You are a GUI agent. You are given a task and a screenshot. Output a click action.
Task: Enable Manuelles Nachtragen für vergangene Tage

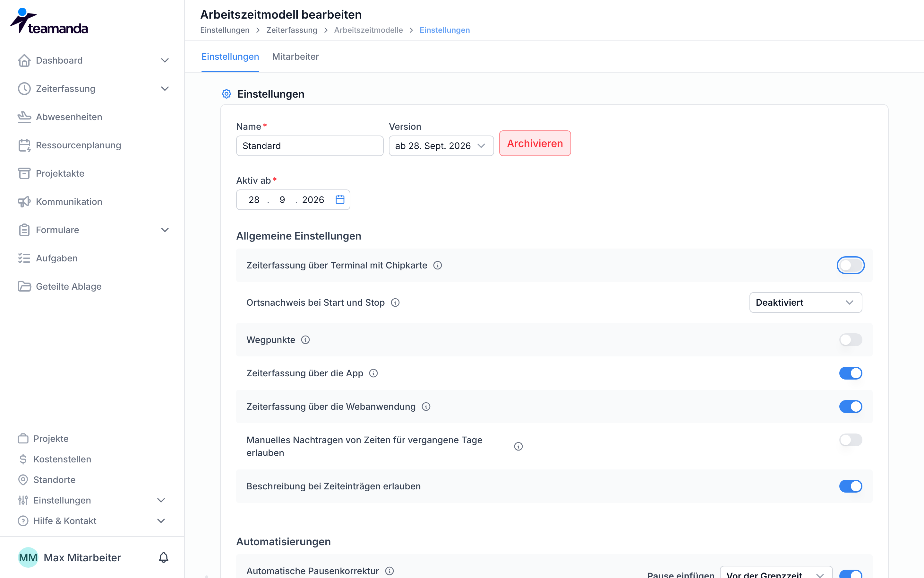tap(850, 440)
